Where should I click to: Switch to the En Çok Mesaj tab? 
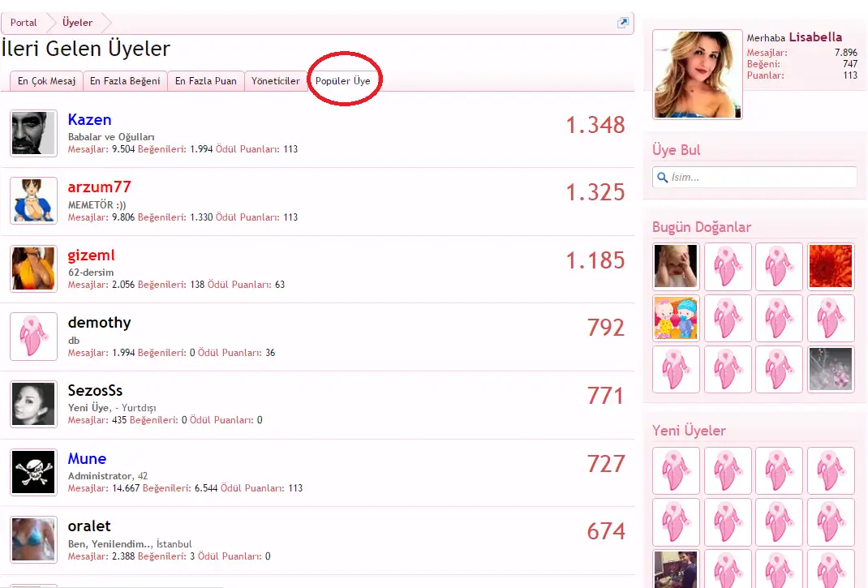(x=46, y=81)
